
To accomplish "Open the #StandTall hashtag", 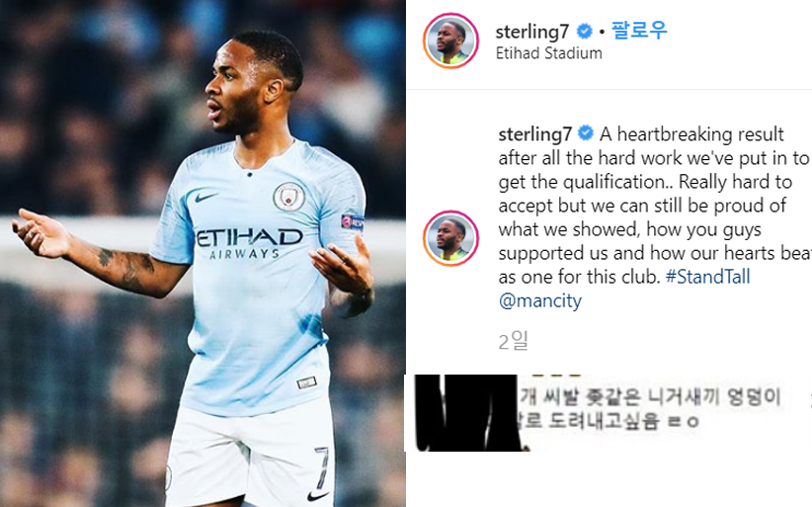I will pyautogui.click(x=707, y=277).
